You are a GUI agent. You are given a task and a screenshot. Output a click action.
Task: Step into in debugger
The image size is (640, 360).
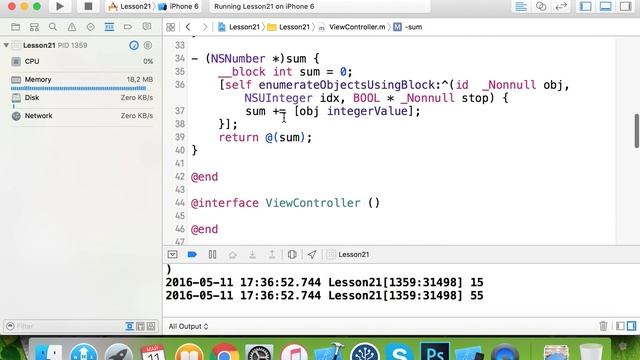click(x=252, y=254)
